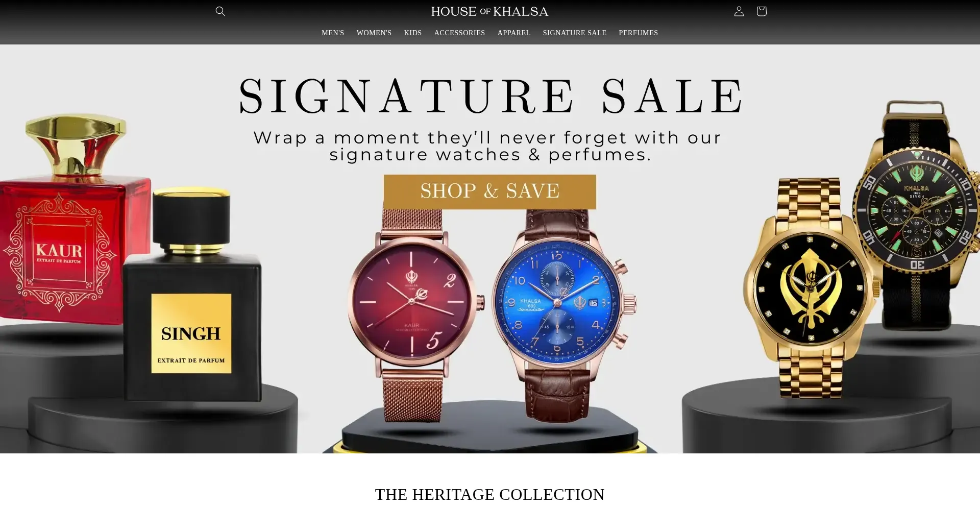The width and height of the screenshot is (980, 507).
Task: Click the SIGNATURE SALE banner headline
Action: click(x=490, y=96)
